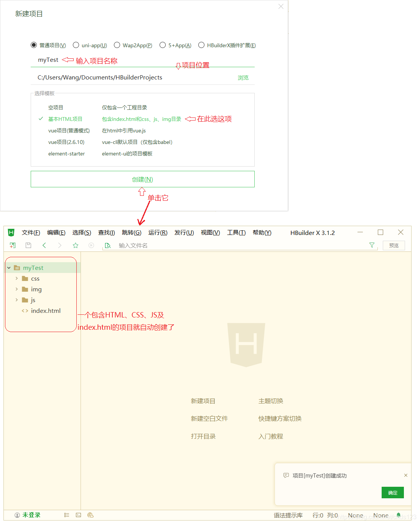The width and height of the screenshot is (420, 524).
Task: Open the 编辑 menu
Action: 56,233
